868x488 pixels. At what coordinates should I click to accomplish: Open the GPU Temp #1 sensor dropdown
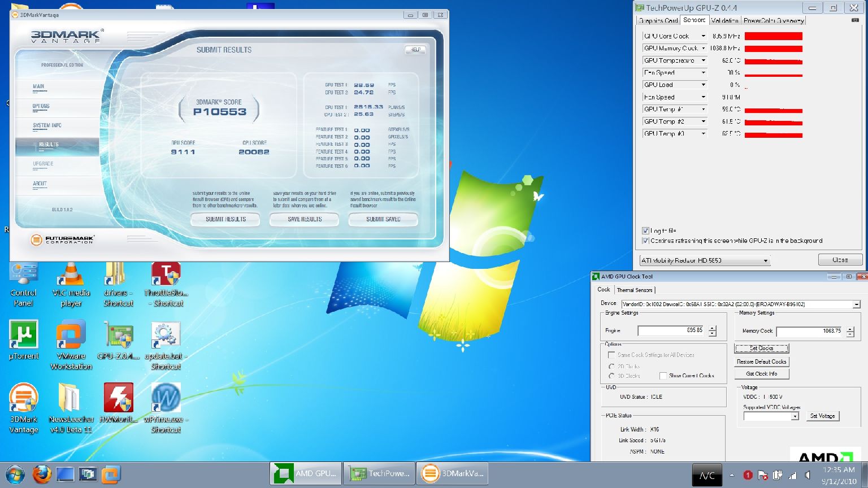click(704, 109)
